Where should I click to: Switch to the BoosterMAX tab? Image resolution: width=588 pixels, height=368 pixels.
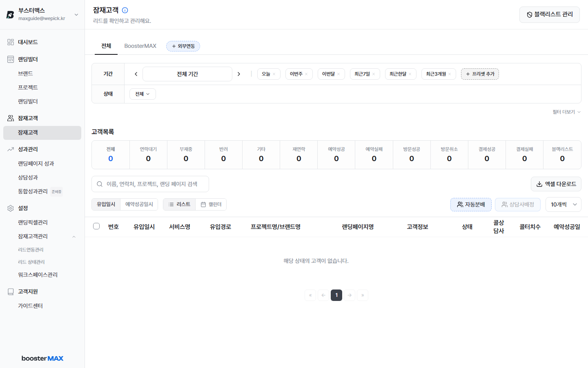(140, 46)
